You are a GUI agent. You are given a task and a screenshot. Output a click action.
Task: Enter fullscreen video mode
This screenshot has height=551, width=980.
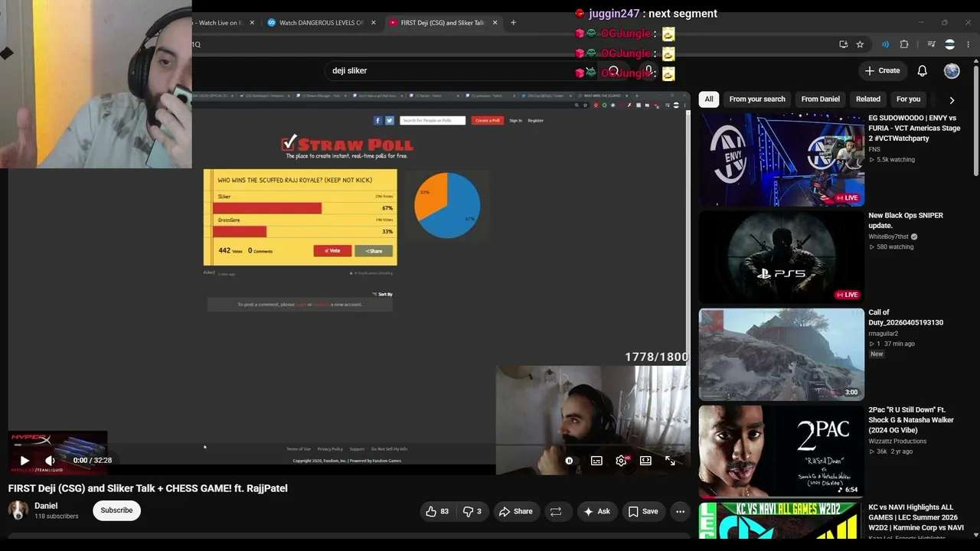coord(670,461)
